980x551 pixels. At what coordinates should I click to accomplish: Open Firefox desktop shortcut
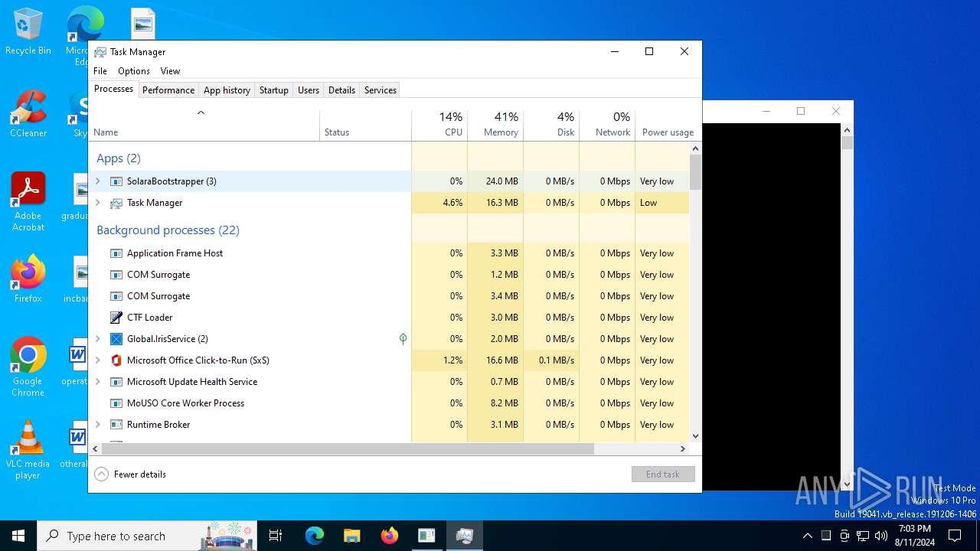pyautogui.click(x=28, y=279)
